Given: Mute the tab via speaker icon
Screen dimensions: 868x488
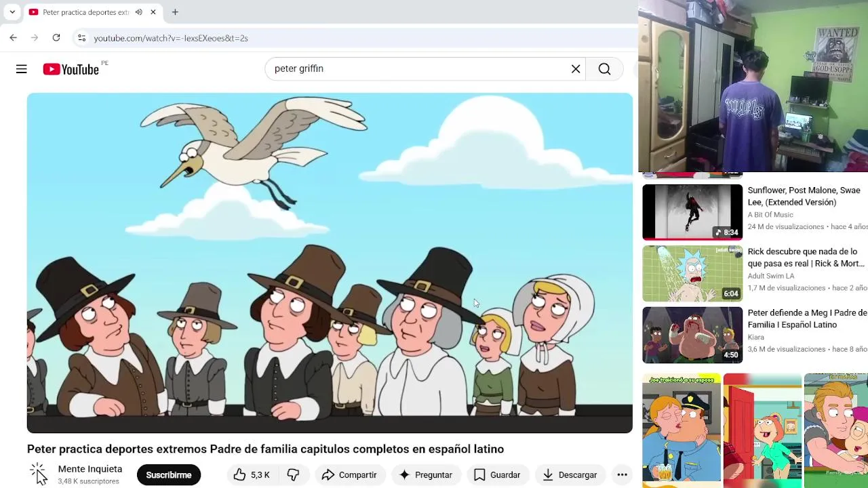Looking at the screenshot, I should tap(139, 12).
